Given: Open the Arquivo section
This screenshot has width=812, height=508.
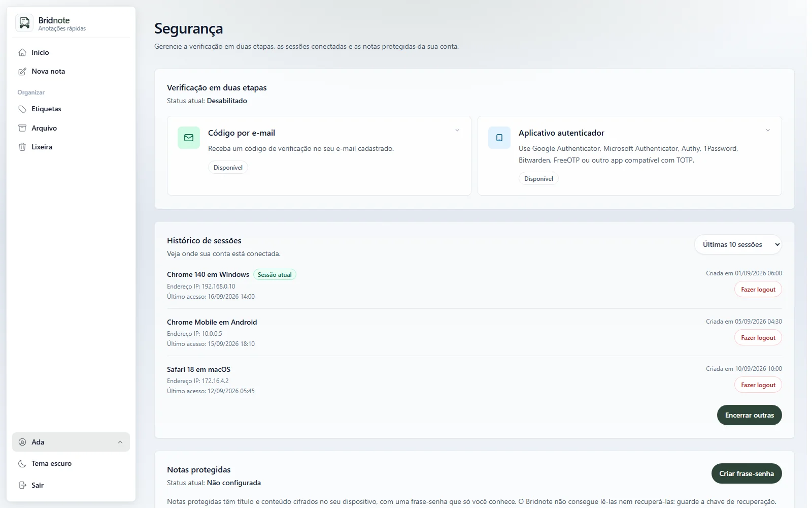Looking at the screenshot, I should [x=71, y=128].
